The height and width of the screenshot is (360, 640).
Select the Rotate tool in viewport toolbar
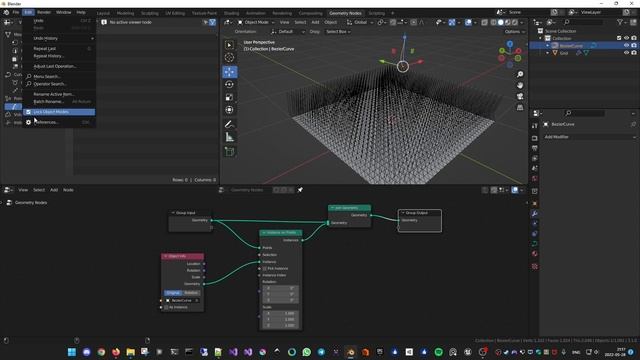229,84
